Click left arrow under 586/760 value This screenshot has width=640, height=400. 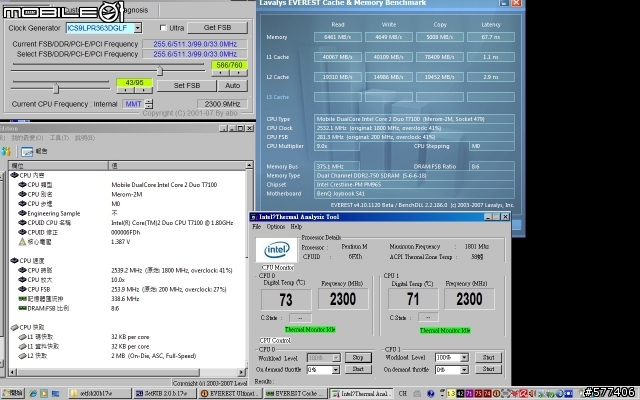(220, 73)
